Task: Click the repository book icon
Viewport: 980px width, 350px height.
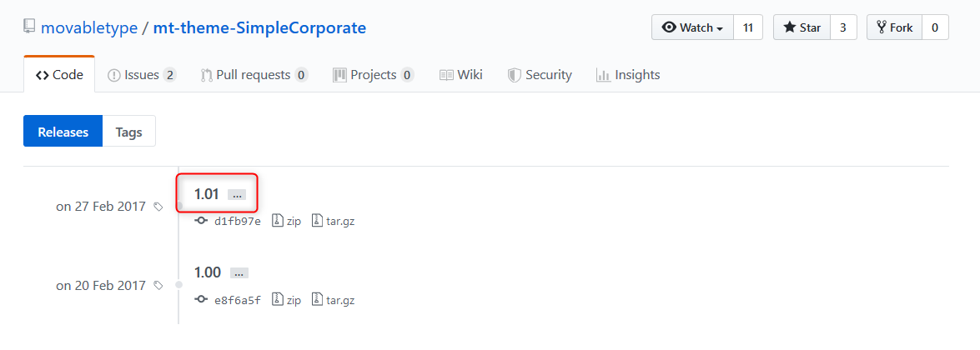Action: [x=29, y=27]
